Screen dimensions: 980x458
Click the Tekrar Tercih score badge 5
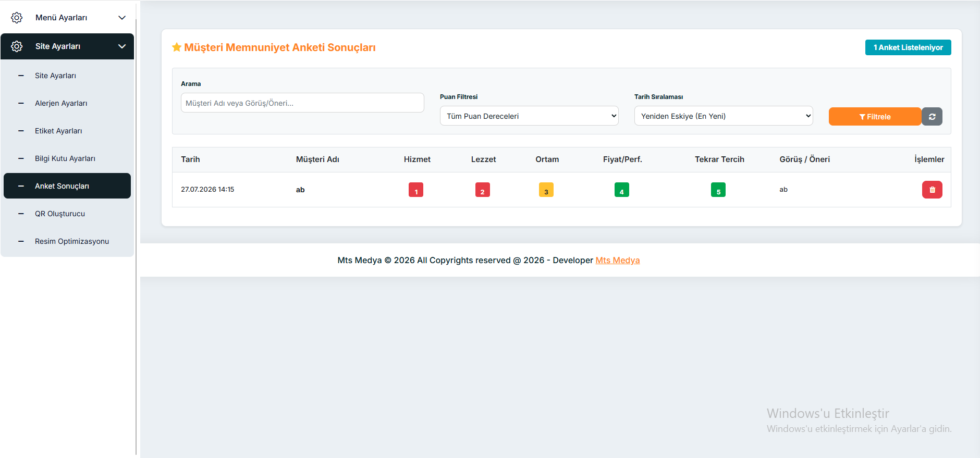point(718,190)
